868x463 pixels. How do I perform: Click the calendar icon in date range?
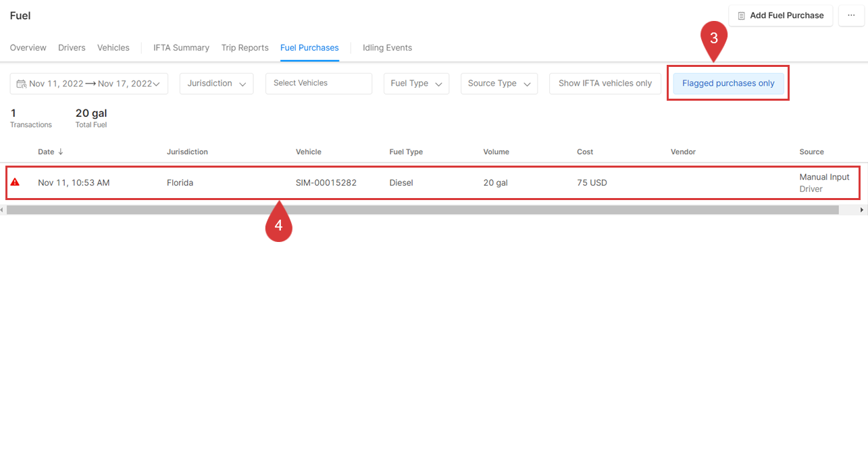21,84
